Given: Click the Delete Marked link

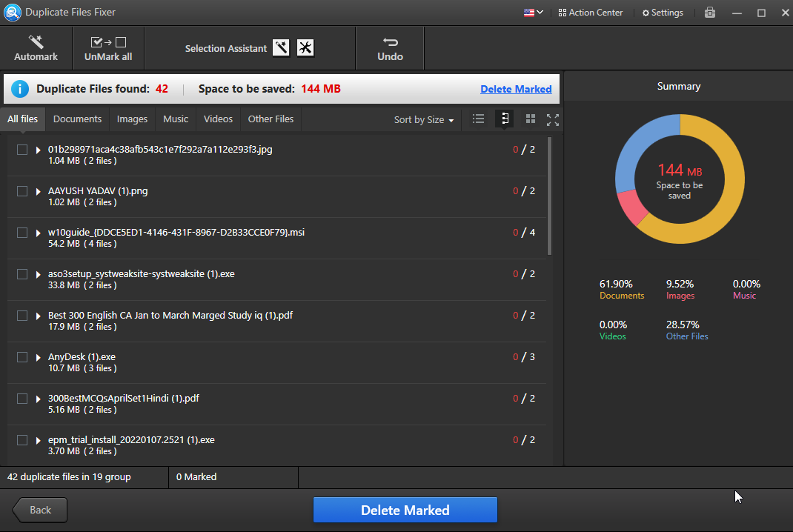Looking at the screenshot, I should tap(516, 88).
